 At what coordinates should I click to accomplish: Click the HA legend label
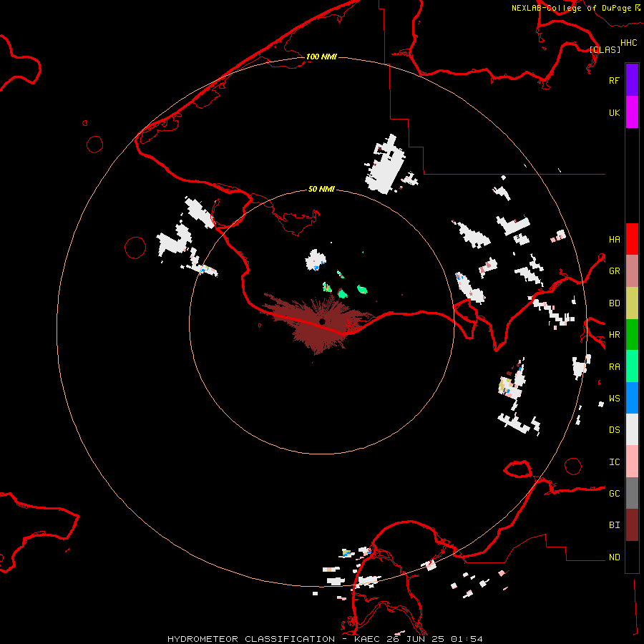click(x=614, y=239)
